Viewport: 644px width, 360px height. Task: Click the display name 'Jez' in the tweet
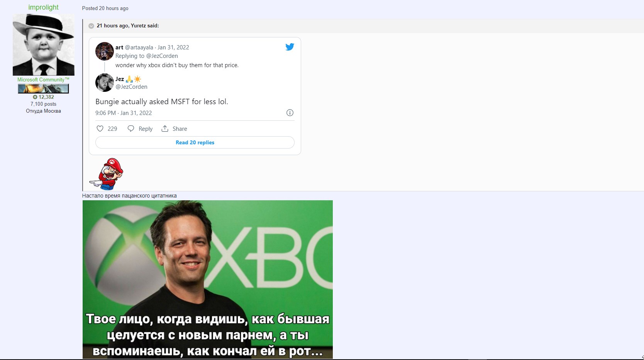click(120, 79)
